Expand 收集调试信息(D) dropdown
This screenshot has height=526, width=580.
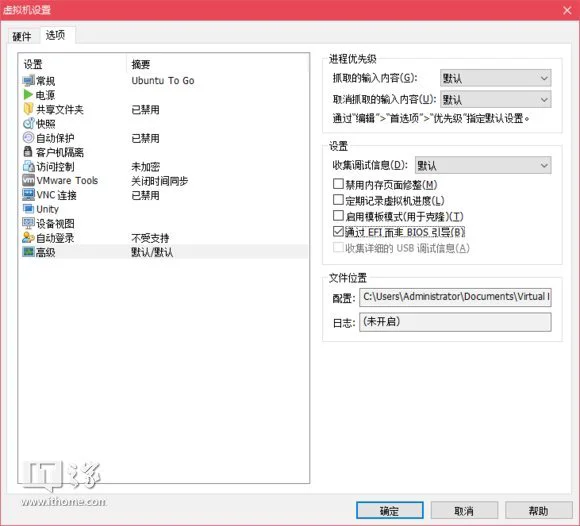483,165
